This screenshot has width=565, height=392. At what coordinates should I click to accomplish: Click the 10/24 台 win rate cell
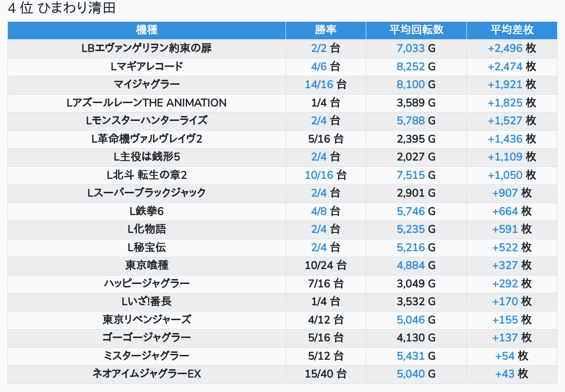326,265
